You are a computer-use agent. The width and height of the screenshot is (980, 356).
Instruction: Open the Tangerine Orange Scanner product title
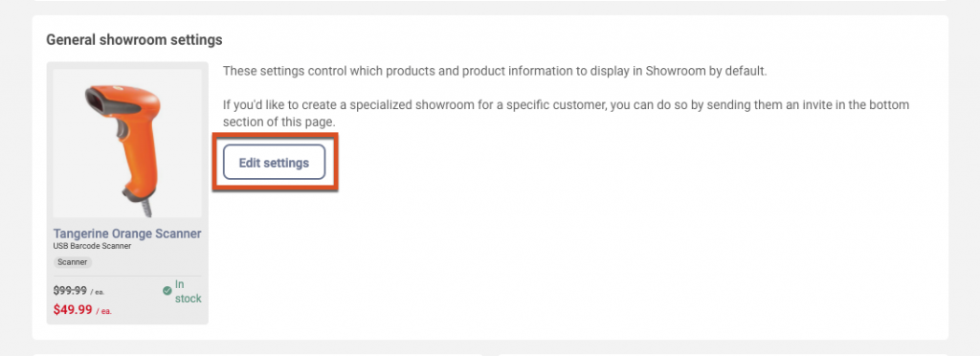coord(127,234)
